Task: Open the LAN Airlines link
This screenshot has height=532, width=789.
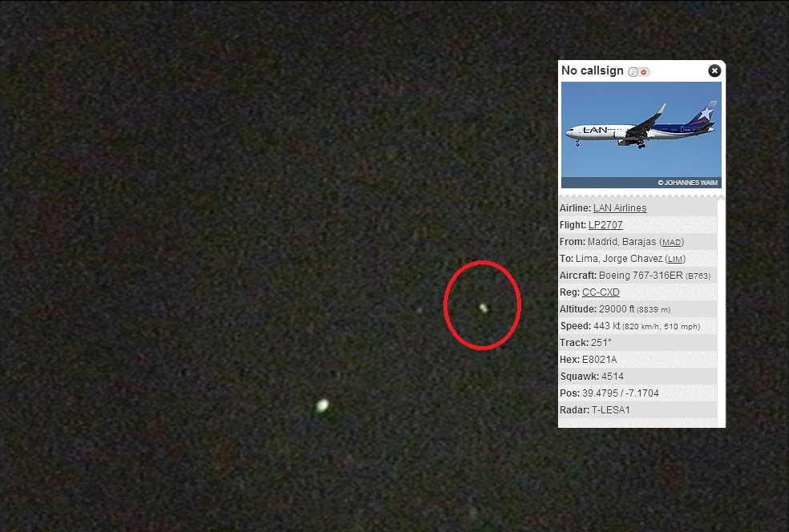Action: 620,208
